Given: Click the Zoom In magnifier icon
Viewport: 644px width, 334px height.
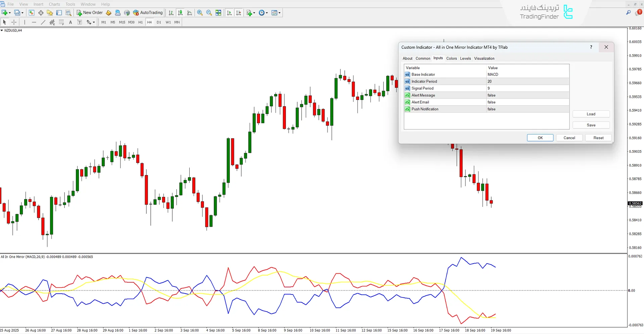Looking at the screenshot, I should 200,13.
